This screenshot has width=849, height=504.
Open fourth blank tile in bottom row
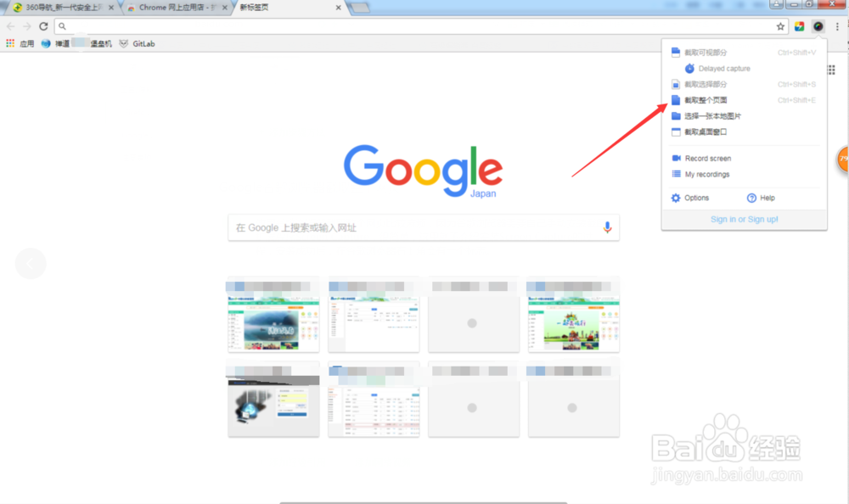click(x=574, y=400)
